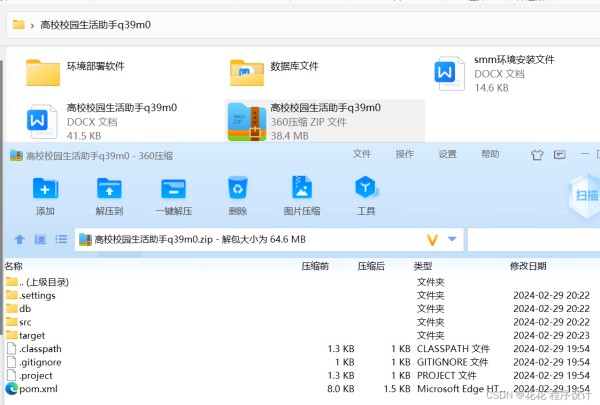Click the shirt skin icon in 360压缩 title bar

(537, 155)
